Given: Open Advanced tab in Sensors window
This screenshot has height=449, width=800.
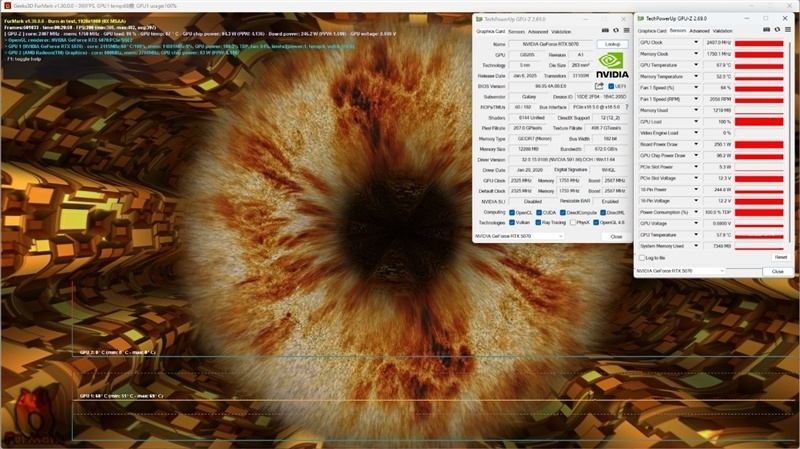Looking at the screenshot, I should click(x=699, y=31).
